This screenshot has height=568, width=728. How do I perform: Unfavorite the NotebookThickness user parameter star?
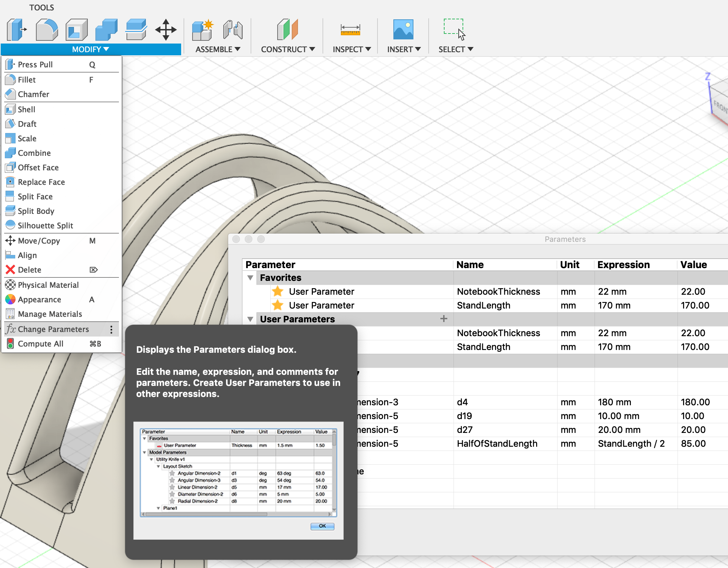pos(278,291)
